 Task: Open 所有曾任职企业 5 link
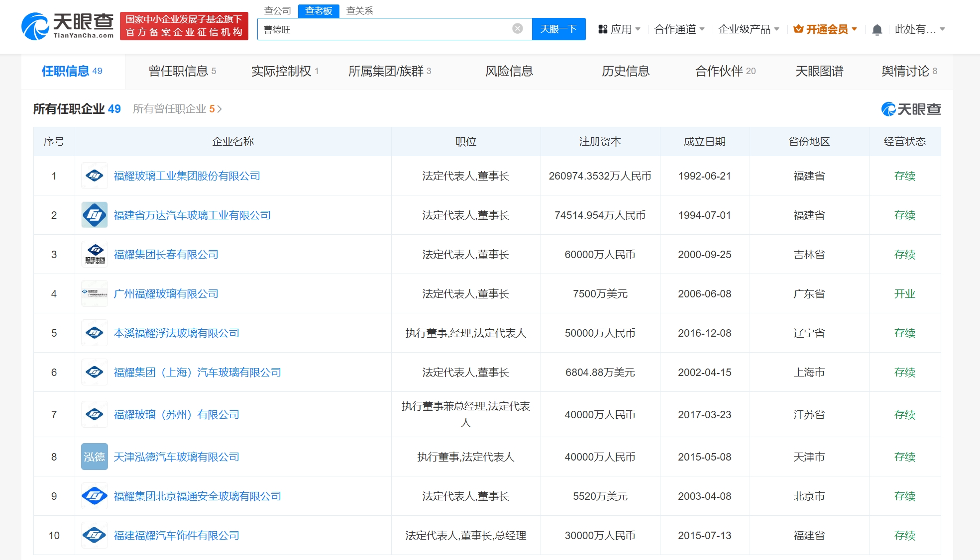tap(177, 109)
